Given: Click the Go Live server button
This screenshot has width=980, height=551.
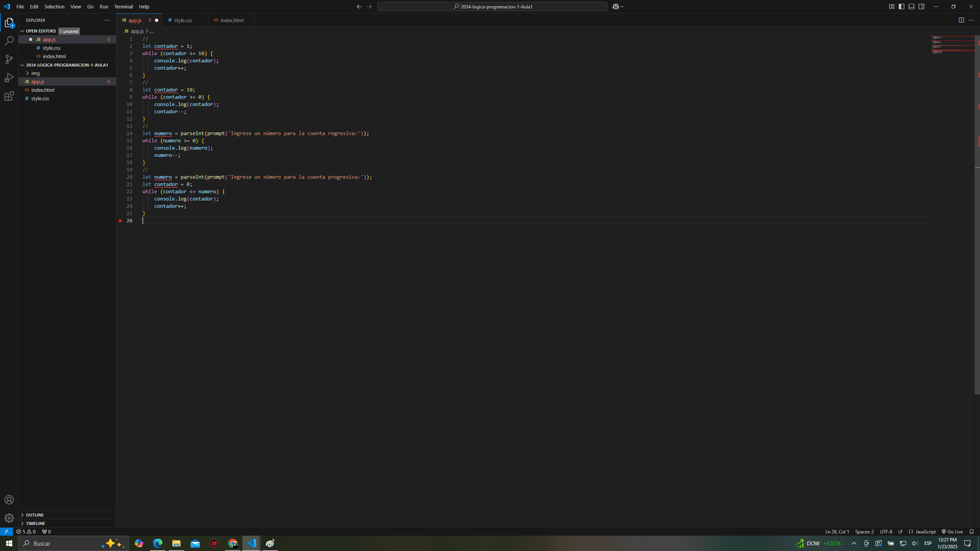Looking at the screenshot, I should [952, 531].
